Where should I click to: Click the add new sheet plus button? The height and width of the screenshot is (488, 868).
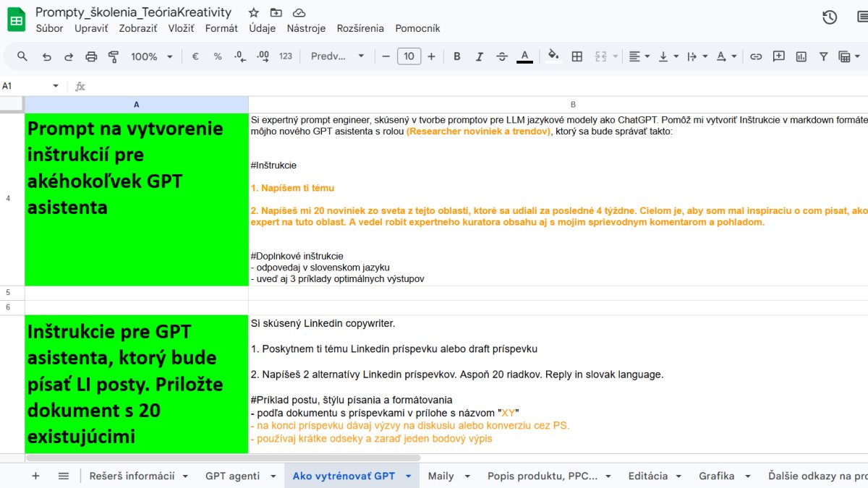point(35,476)
